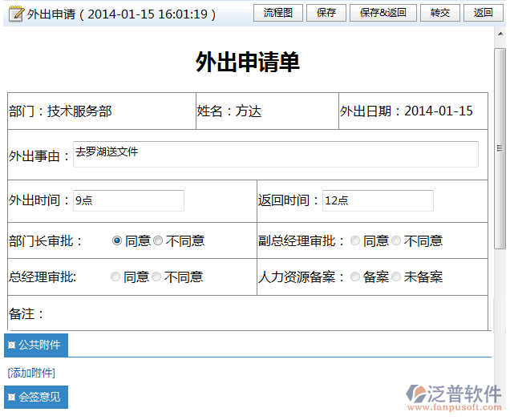The width and height of the screenshot is (510, 420).
Task: Click the vertical scrollbar thumb
Action: click(x=500, y=148)
